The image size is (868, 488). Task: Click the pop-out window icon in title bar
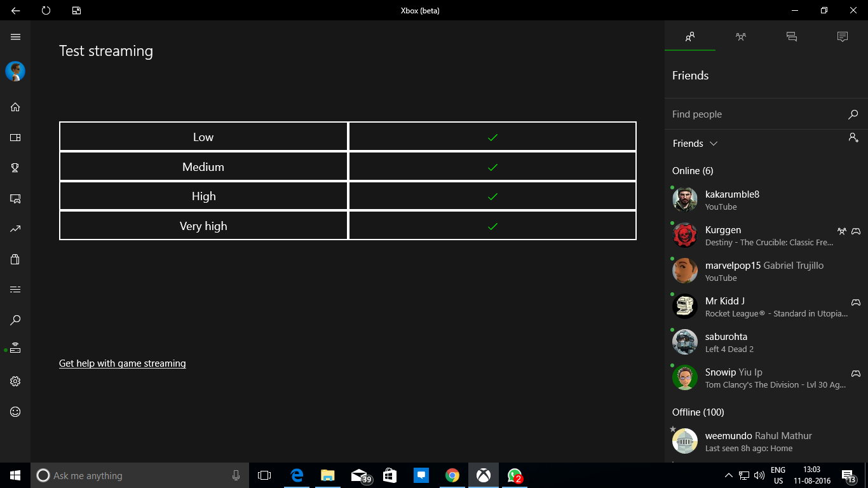click(x=76, y=10)
